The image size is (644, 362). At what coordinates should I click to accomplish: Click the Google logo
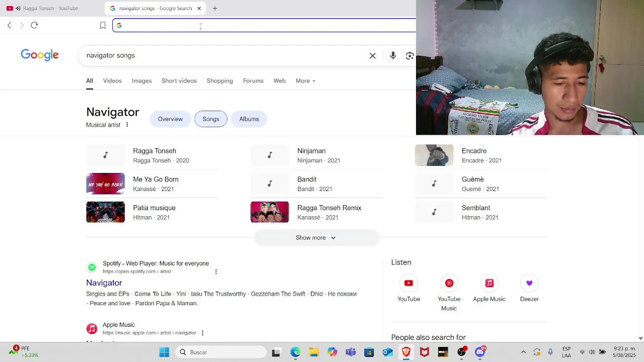(40, 55)
